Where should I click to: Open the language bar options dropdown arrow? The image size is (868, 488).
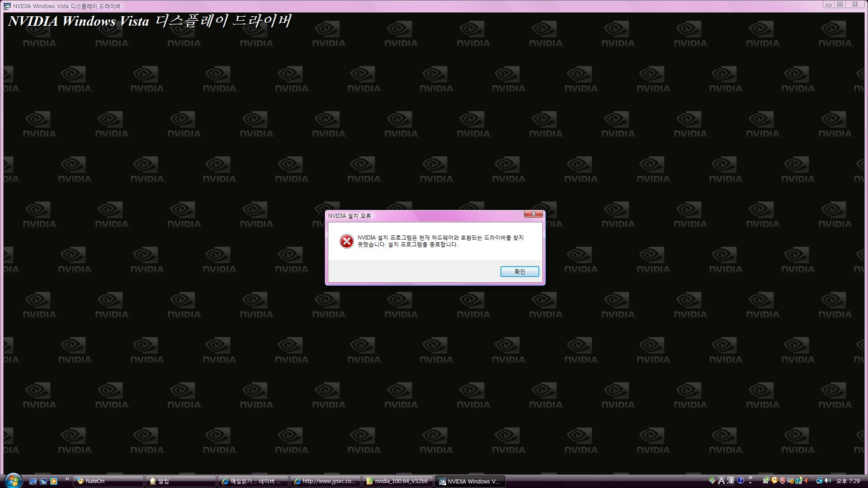pos(750,483)
